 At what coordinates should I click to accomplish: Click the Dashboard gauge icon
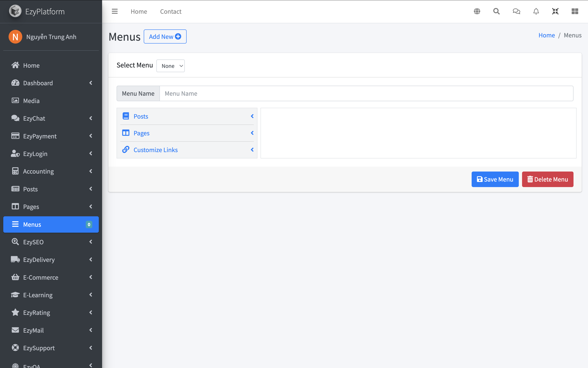[x=15, y=83]
